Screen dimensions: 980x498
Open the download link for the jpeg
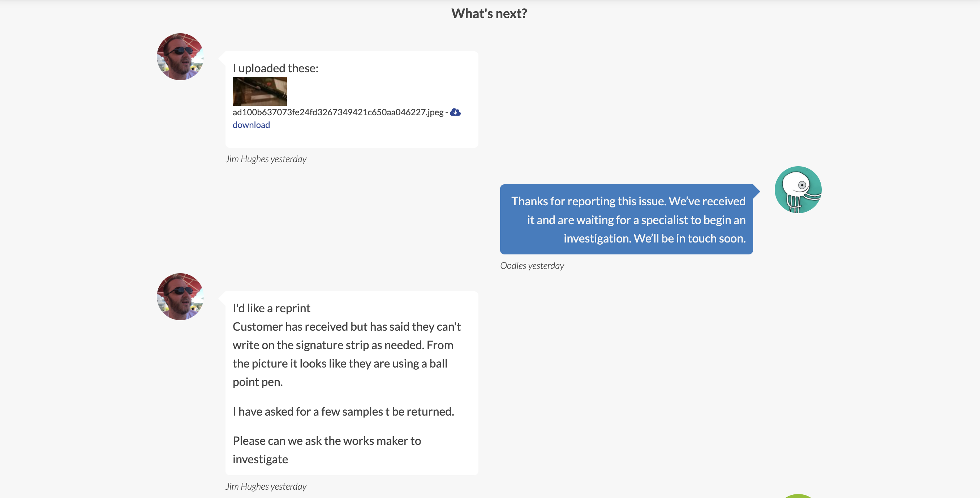point(251,125)
